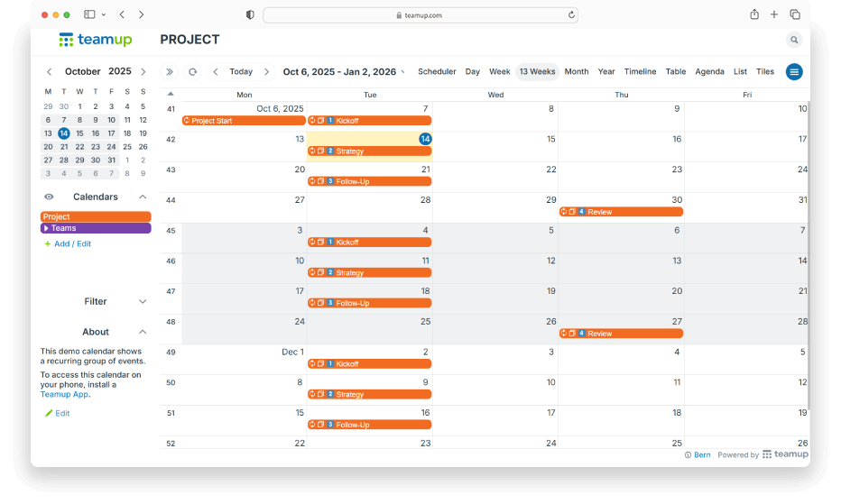This screenshot has width=841, height=504.
Task: Open the Safari share icon
Action: [x=754, y=14]
